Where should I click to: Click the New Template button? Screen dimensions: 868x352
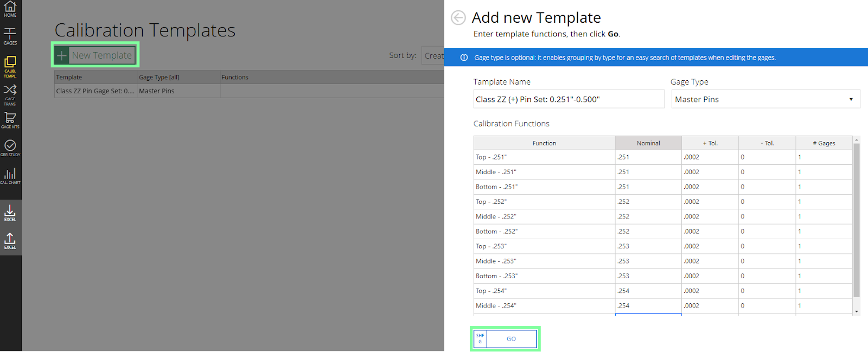[95, 55]
